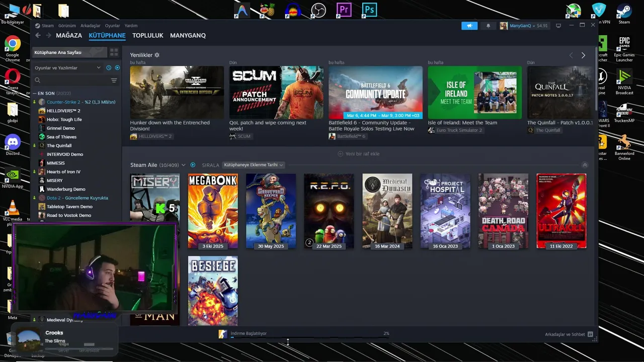Open the Yardım menu

click(131, 26)
